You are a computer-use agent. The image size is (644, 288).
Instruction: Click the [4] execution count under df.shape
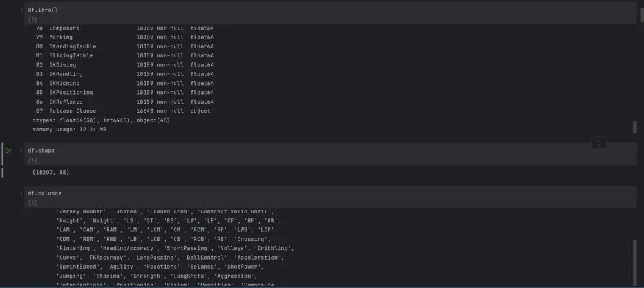[32, 160]
